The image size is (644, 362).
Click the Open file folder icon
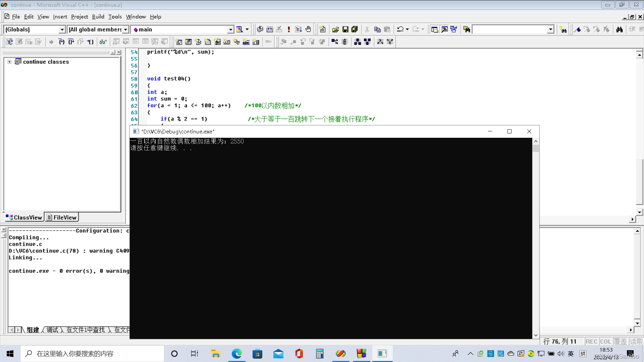coord(335,29)
